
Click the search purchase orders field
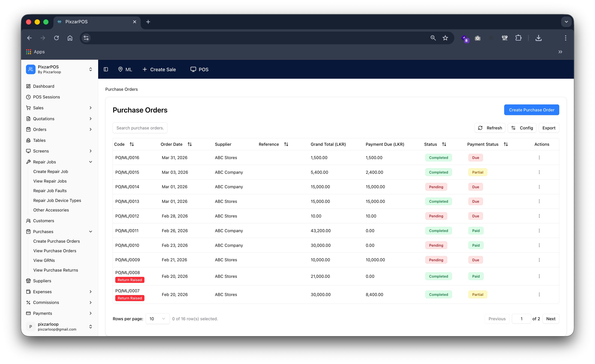[140, 128]
